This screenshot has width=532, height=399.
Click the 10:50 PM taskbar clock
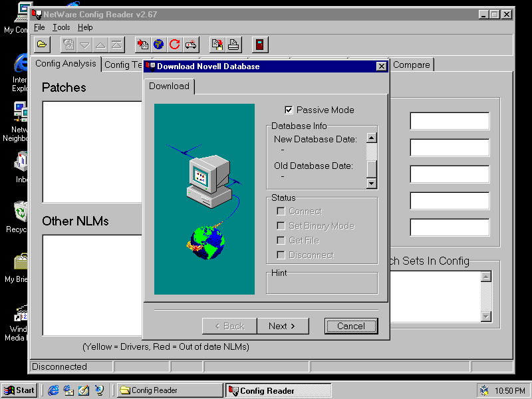(x=509, y=391)
